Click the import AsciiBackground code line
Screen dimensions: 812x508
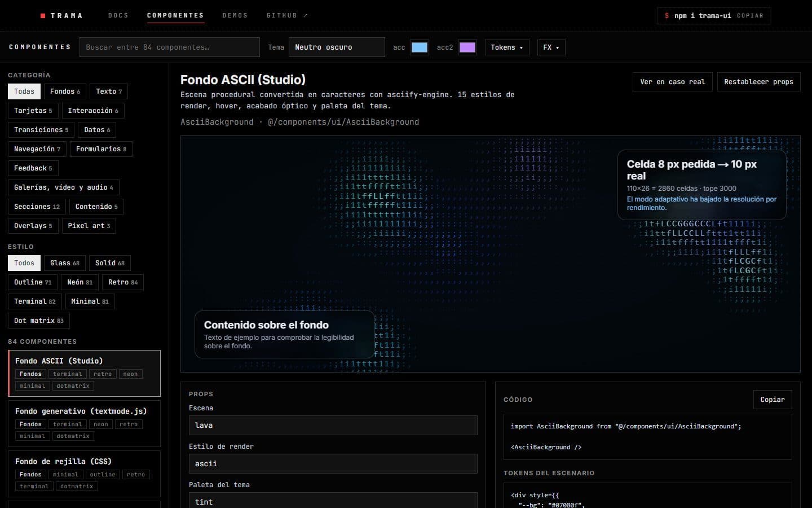click(626, 426)
